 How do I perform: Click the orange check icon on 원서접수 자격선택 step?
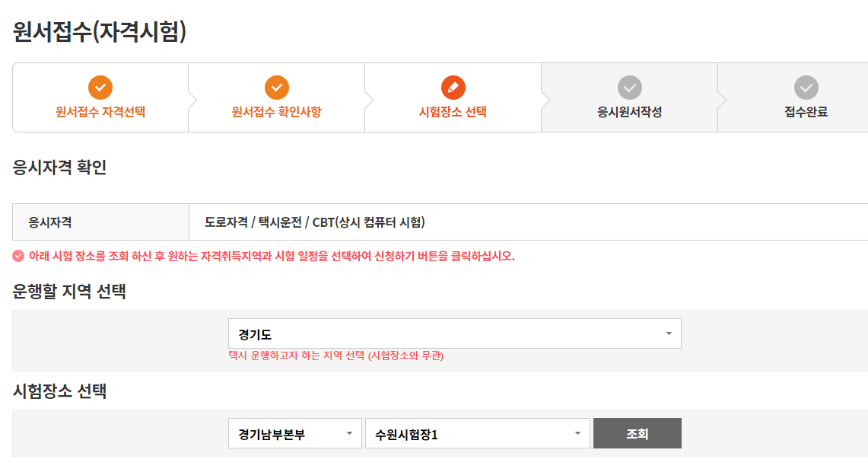coord(100,87)
